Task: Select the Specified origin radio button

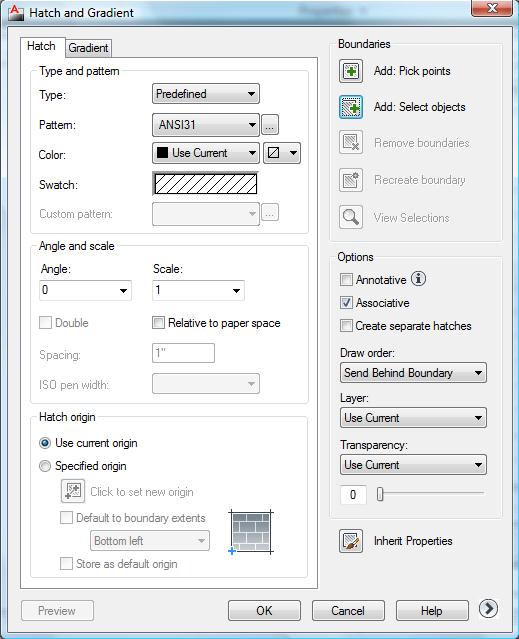Action: coord(45,466)
